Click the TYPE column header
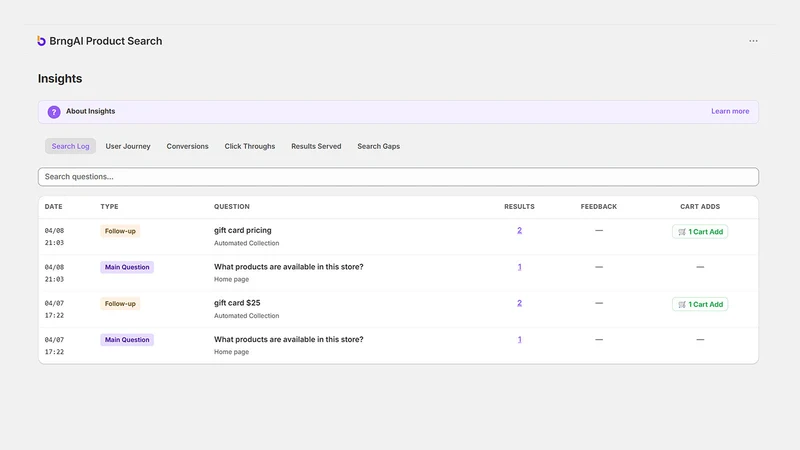 click(109, 207)
